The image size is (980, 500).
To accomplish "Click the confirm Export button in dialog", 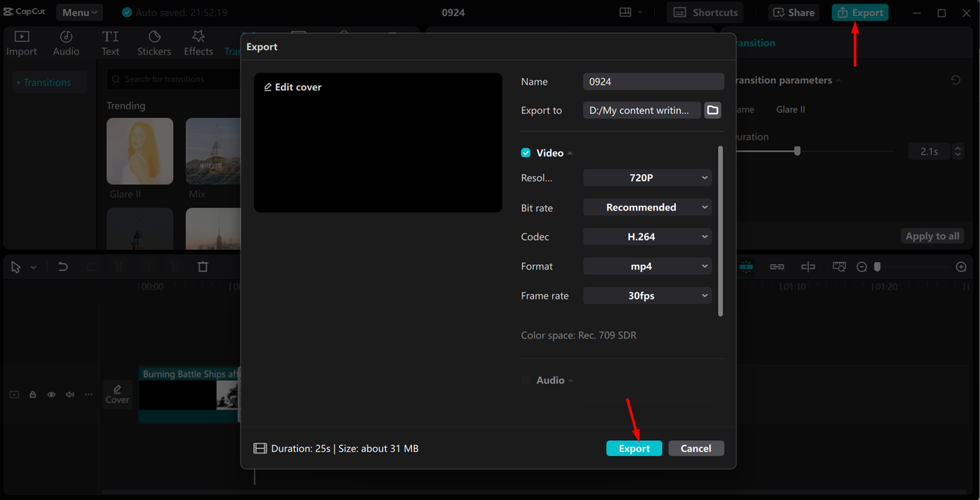I will (634, 449).
